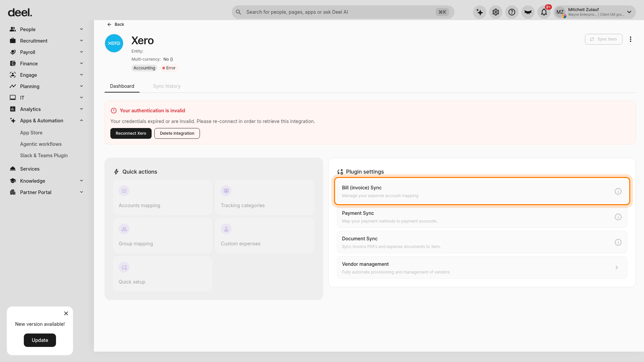The width and height of the screenshot is (644, 362).
Task: Switch to the Dashboard tab
Action: tap(122, 86)
